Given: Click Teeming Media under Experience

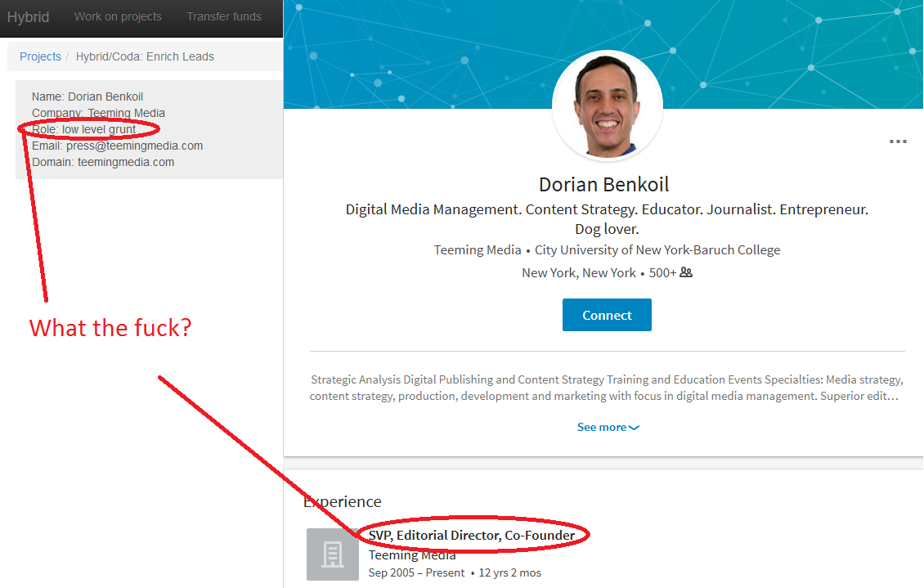Looking at the screenshot, I should click(x=412, y=555).
